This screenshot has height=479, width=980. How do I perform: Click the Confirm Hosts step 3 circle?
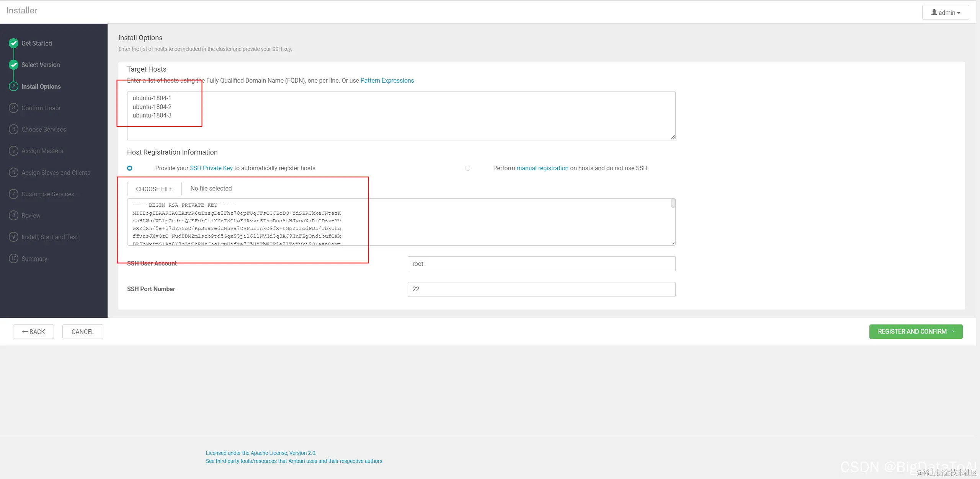point(14,108)
